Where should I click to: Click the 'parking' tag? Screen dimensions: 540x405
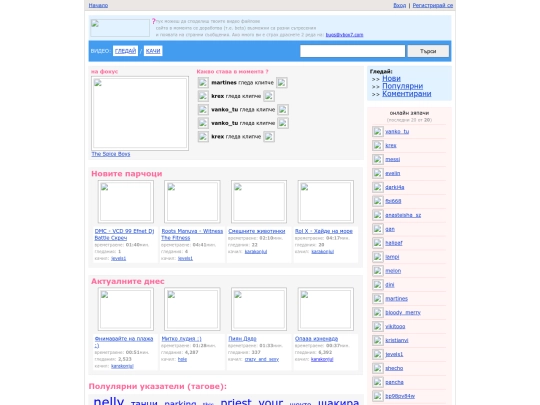180,403
